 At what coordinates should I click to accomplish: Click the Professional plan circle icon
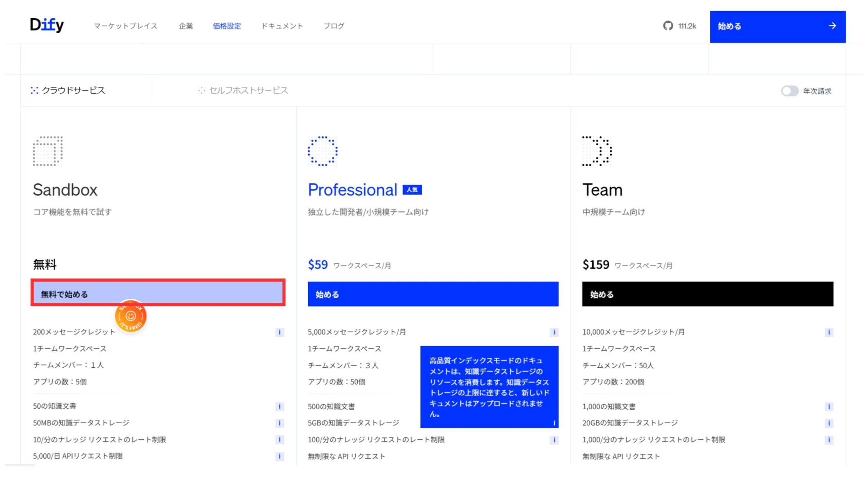point(323,151)
